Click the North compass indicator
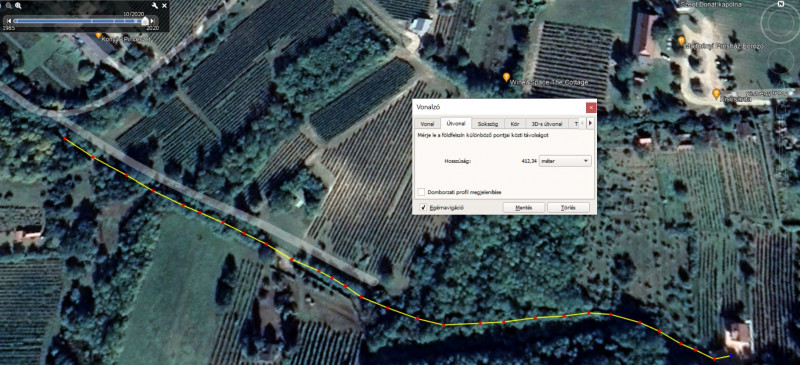 (x=781, y=4)
